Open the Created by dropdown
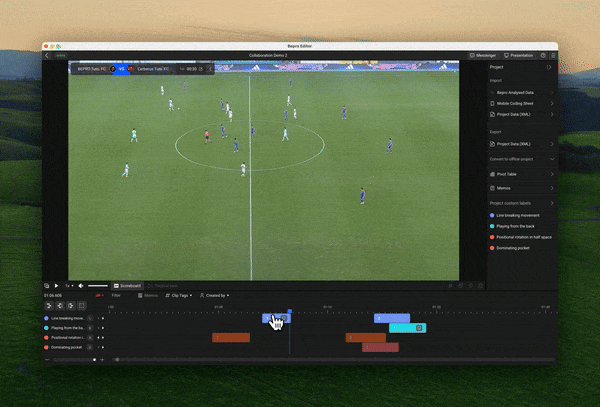This screenshot has width=600, height=407. click(214, 296)
